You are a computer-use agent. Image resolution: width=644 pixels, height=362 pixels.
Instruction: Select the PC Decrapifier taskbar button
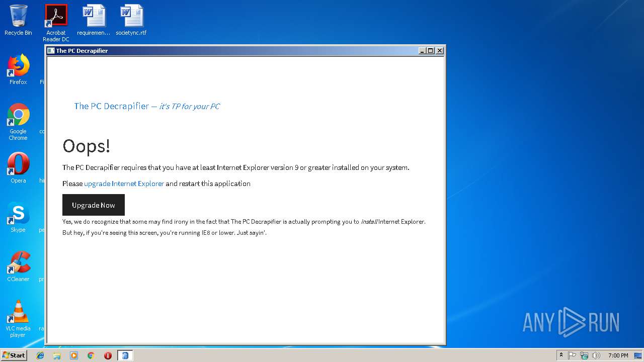pyautogui.click(x=125, y=355)
